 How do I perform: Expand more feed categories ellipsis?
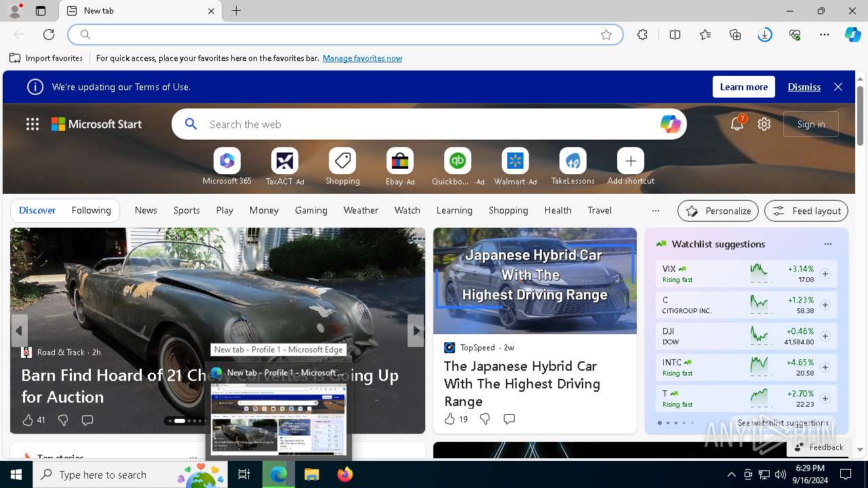(x=655, y=211)
